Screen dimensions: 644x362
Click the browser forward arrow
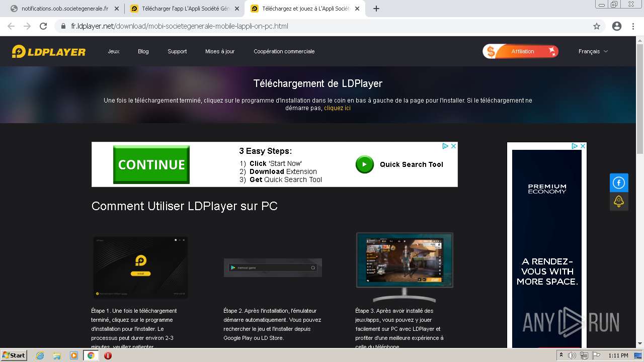click(27, 26)
